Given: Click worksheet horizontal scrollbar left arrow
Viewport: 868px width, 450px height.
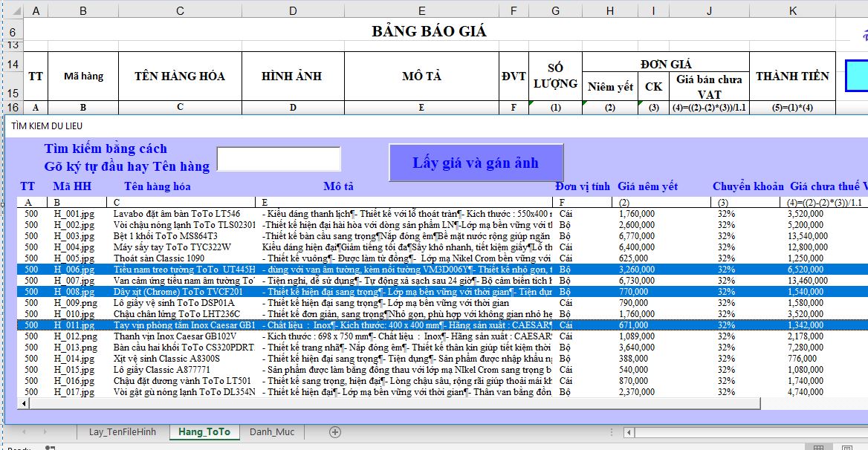Looking at the screenshot, I should point(629,431).
